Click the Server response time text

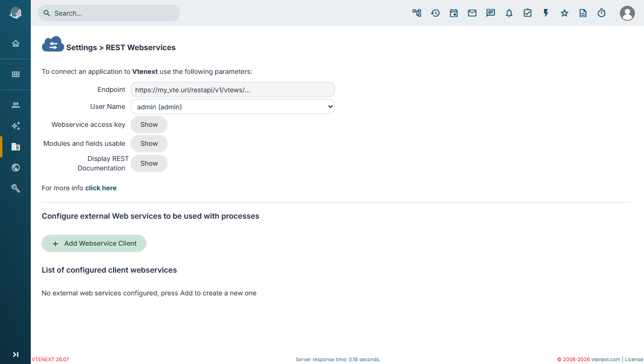click(338, 360)
